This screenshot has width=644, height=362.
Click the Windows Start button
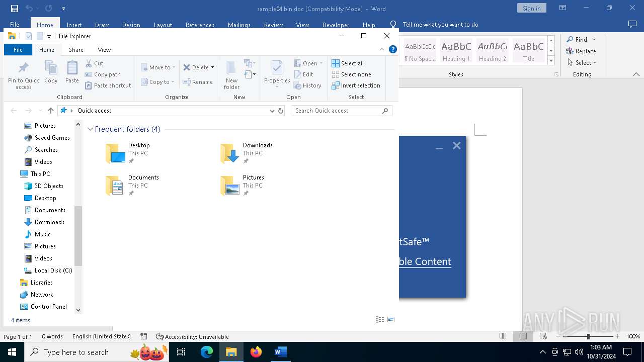tap(12, 352)
